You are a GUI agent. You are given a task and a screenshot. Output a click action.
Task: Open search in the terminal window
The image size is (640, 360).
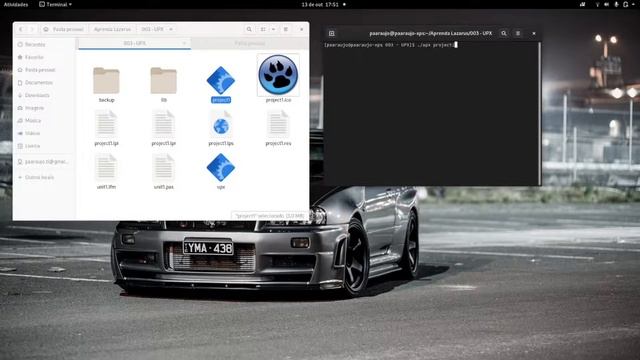pos(504,33)
